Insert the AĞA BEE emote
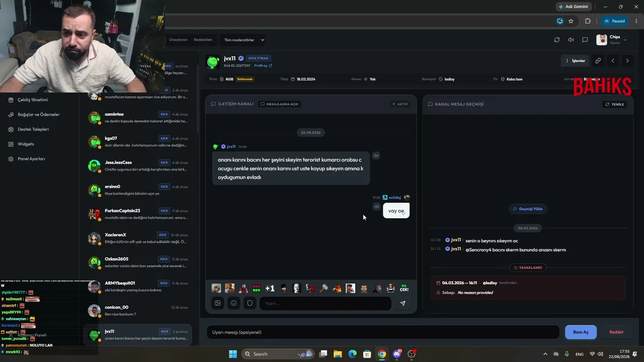Viewport: 644px width, 362px height. (x=257, y=289)
